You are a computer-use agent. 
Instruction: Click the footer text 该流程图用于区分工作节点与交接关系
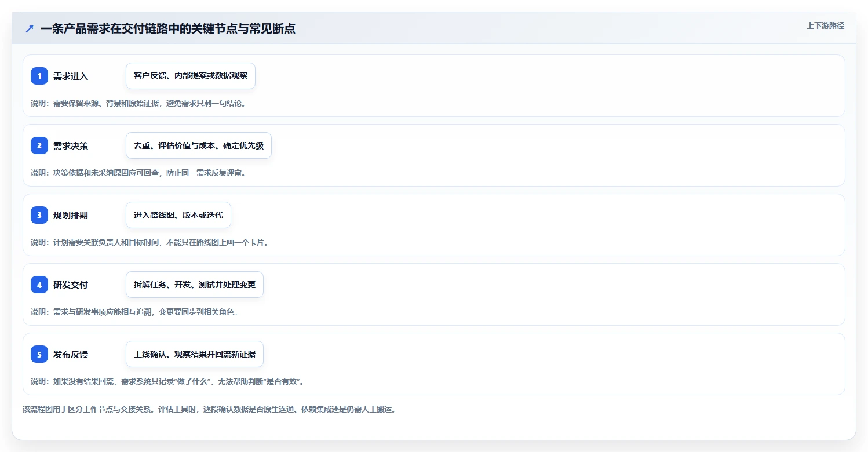point(87,409)
